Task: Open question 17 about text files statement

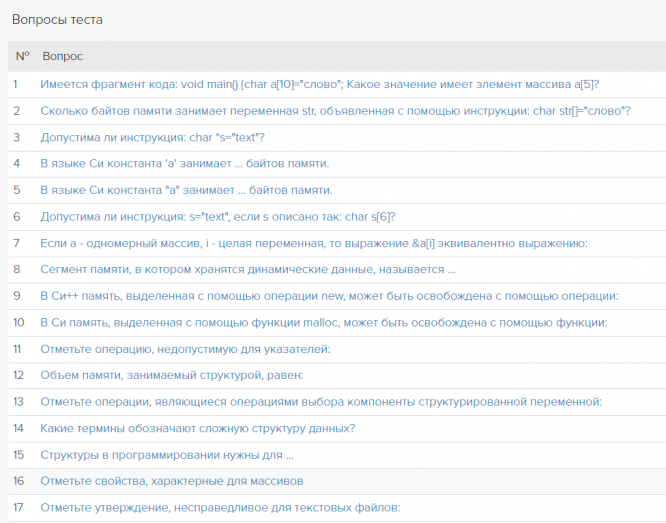Action: point(220,508)
